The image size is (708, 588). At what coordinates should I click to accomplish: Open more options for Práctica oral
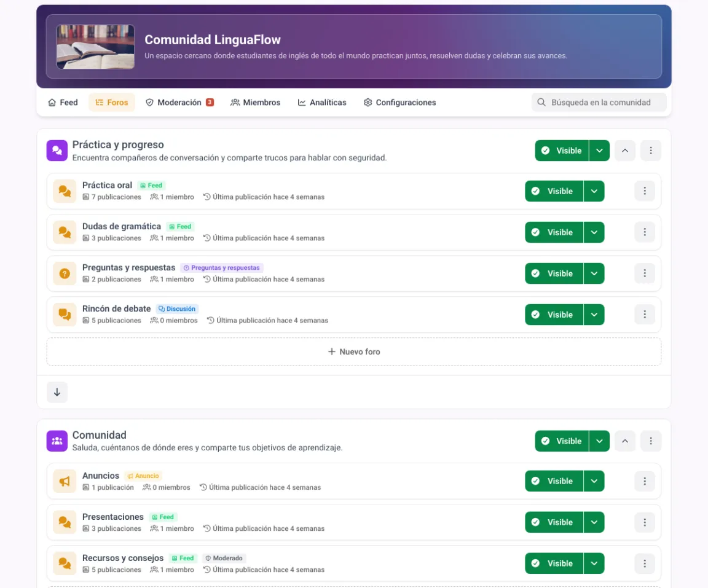point(645,191)
